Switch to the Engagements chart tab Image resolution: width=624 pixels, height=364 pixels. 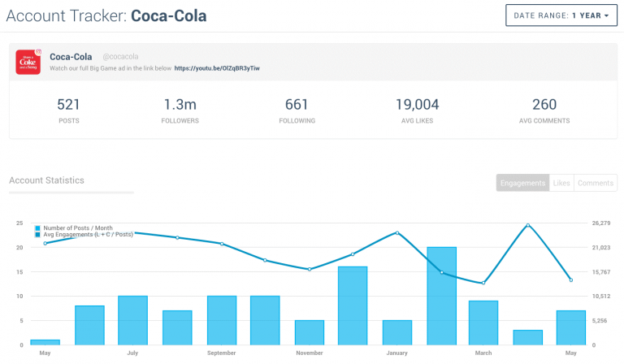[x=522, y=183]
